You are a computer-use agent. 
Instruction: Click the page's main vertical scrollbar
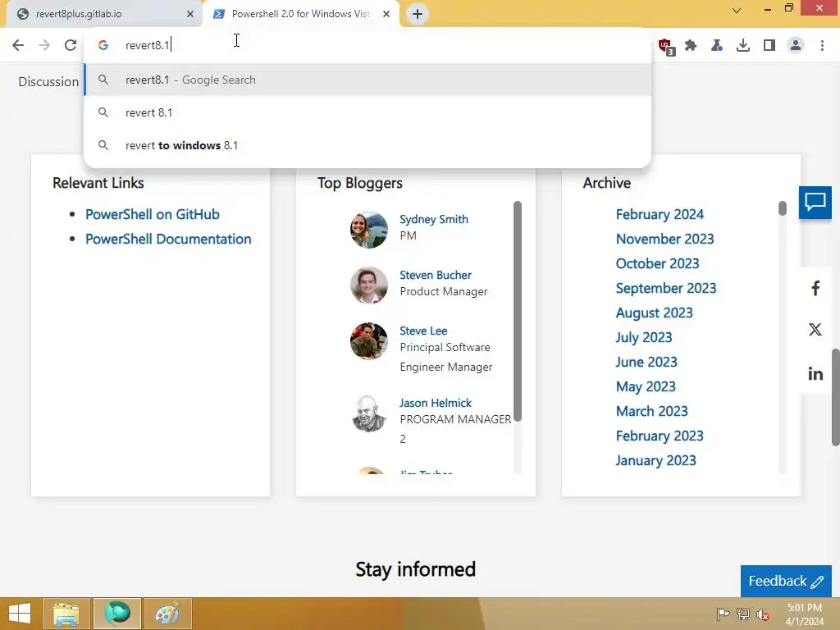point(835,397)
